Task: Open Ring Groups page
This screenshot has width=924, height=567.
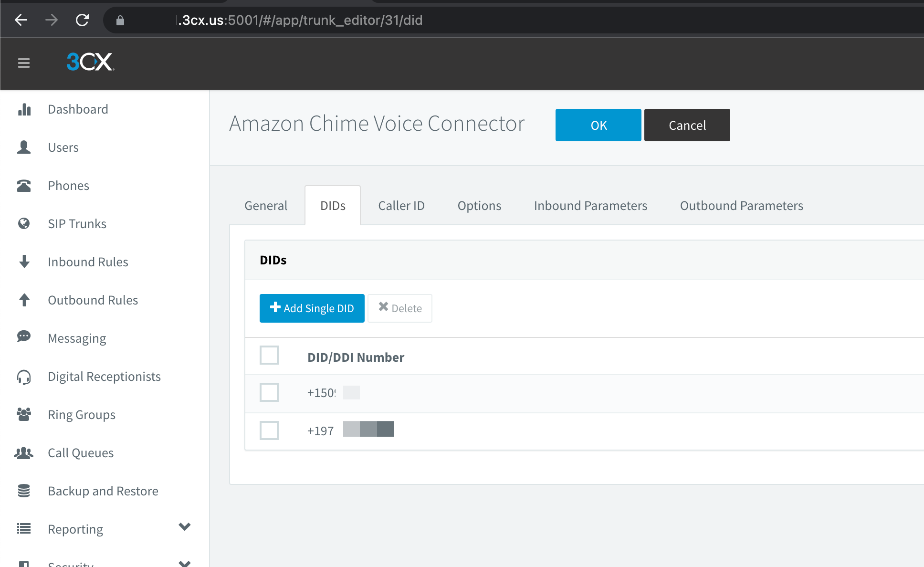Action: click(x=82, y=415)
